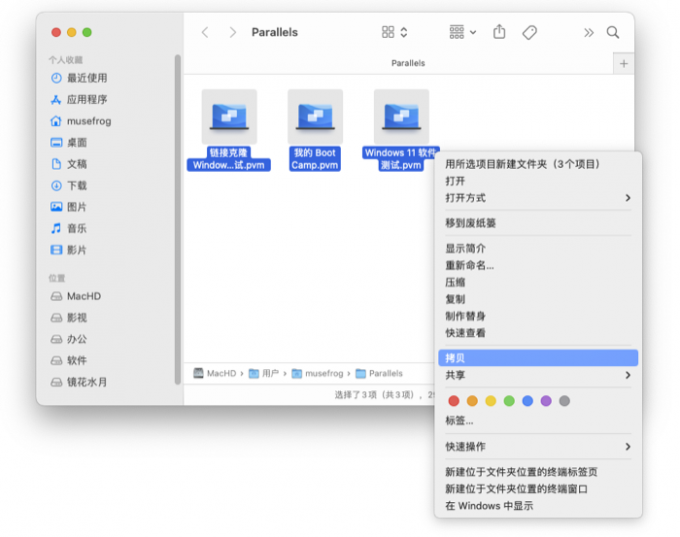Select 镜花水月 volume in sidebar
680x537 pixels.
coord(79,382)
